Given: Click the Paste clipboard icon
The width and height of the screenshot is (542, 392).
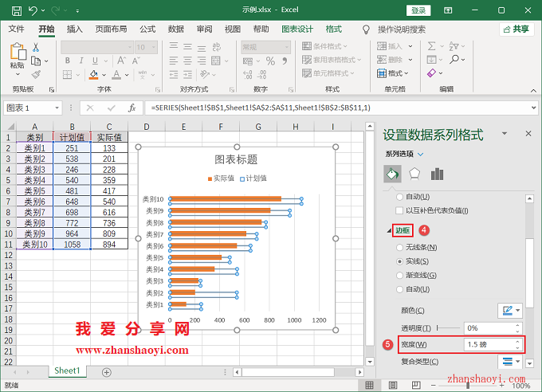Looking at the screenshot, I should (x=18, y=52).
